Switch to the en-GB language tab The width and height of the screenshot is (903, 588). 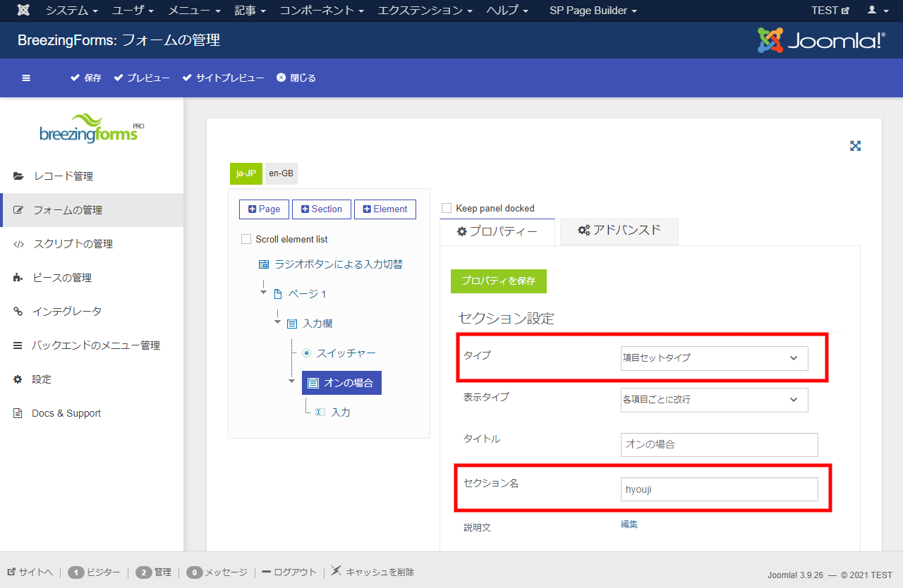point(281,173)
